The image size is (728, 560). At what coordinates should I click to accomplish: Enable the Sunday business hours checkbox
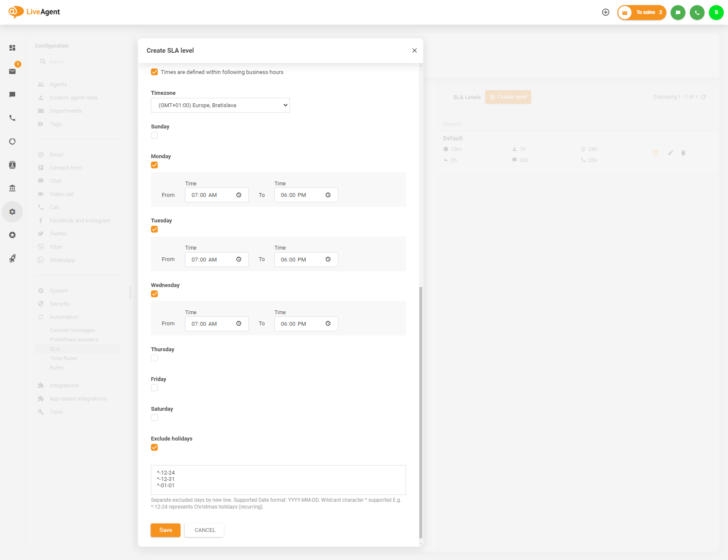point(154,135)
